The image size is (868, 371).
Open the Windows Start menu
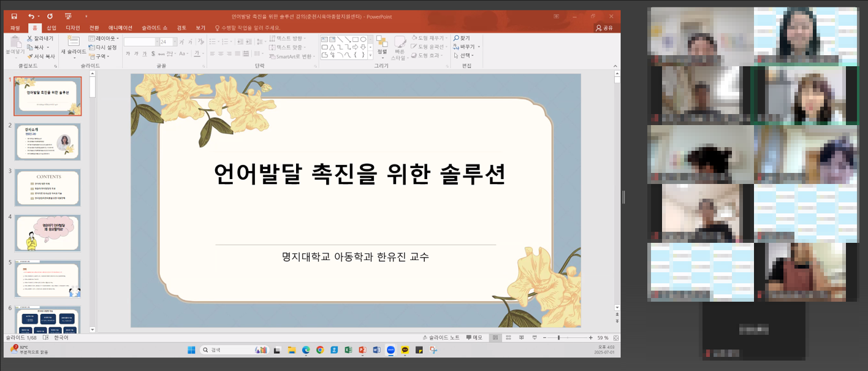coord(191,350)
